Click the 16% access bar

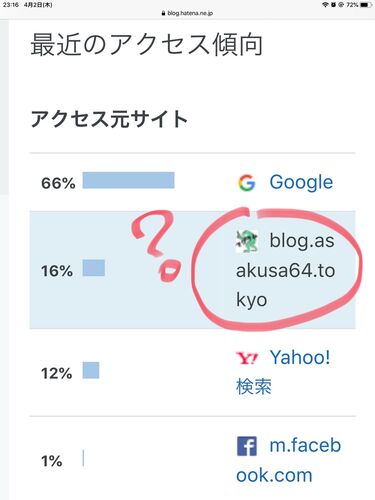94,268
